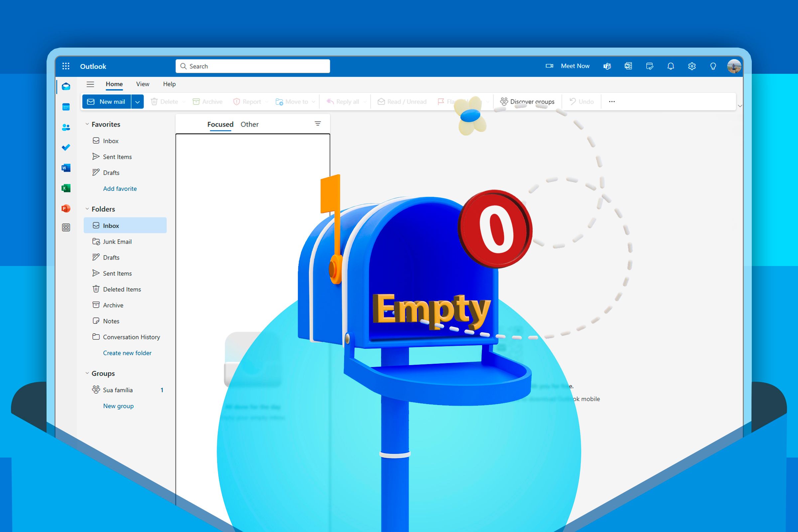Collapse the Favorites section
798x532 pixels.
(87, 124)
